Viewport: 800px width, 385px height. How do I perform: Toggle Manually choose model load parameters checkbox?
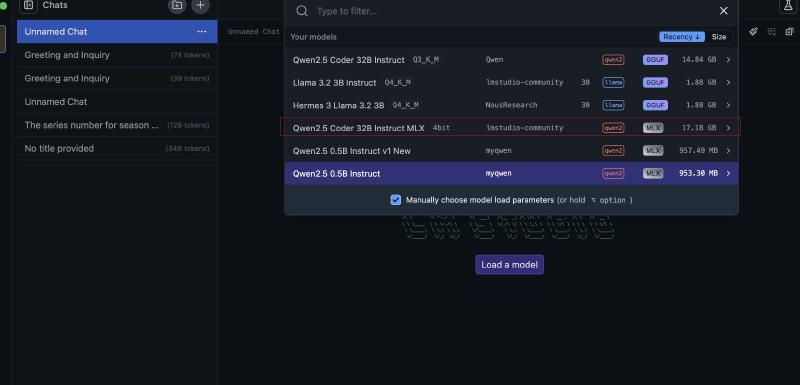click(x=395, y=200)
